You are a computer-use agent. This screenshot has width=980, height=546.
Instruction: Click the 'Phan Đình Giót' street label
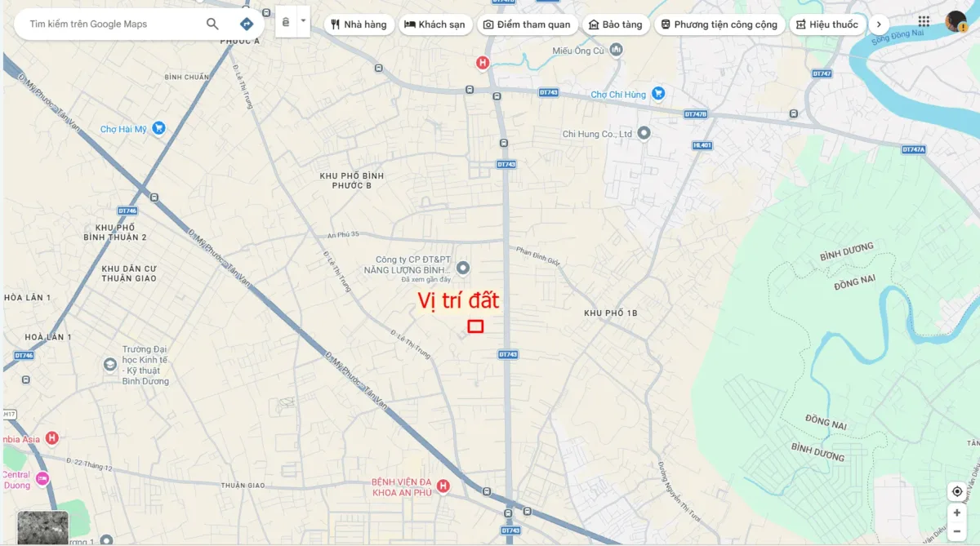click(539, 256)
